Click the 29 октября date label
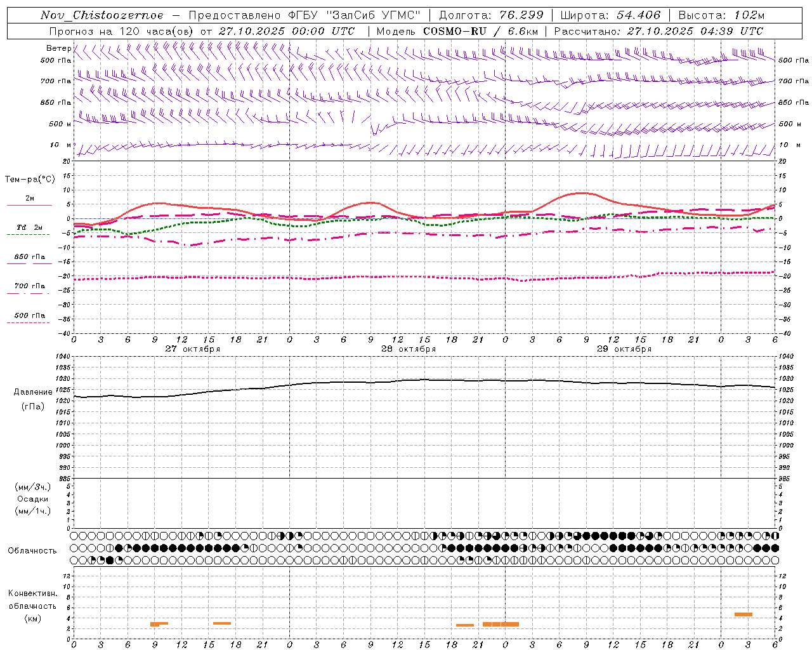The image size is (812, 650). pyautogui.click(x=624, y=349)
